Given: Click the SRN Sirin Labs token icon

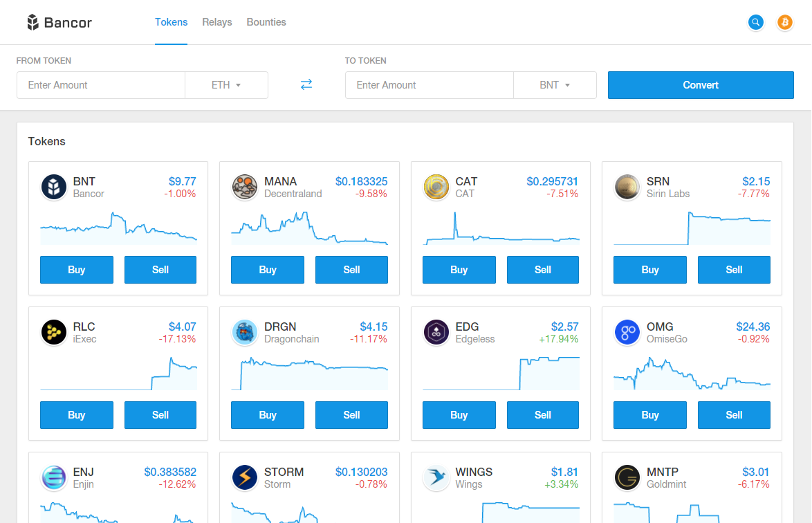Looking at the screenshot, I should point(627,187).
